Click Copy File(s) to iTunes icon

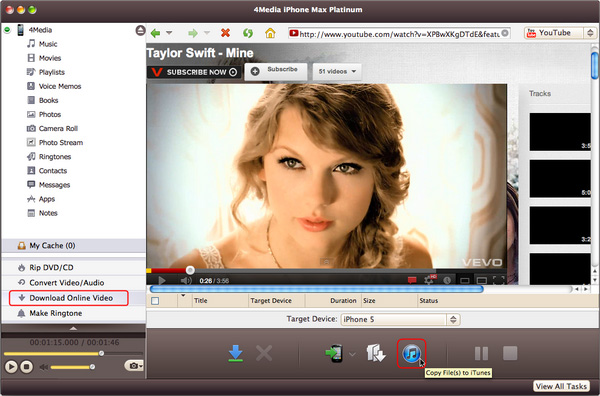[411, 354]
